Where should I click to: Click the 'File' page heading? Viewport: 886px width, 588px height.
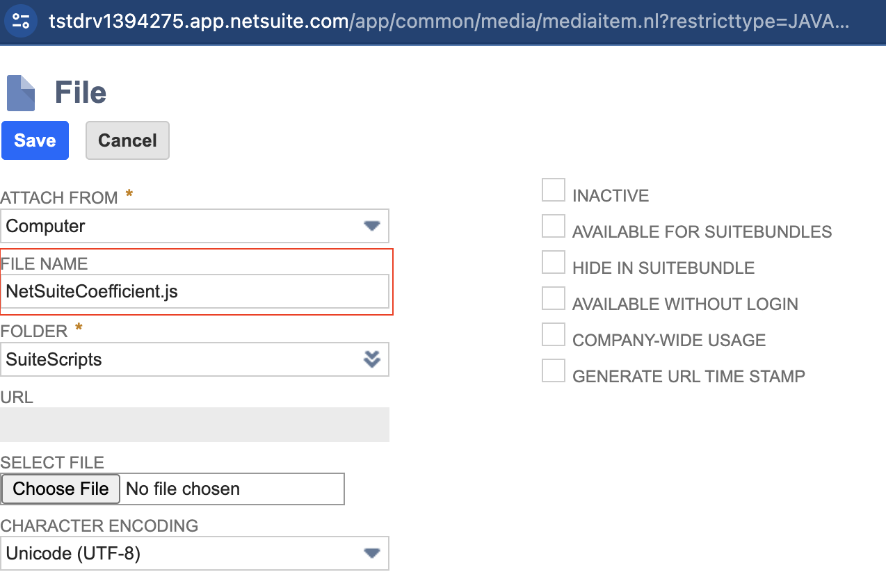pos(81,92)
